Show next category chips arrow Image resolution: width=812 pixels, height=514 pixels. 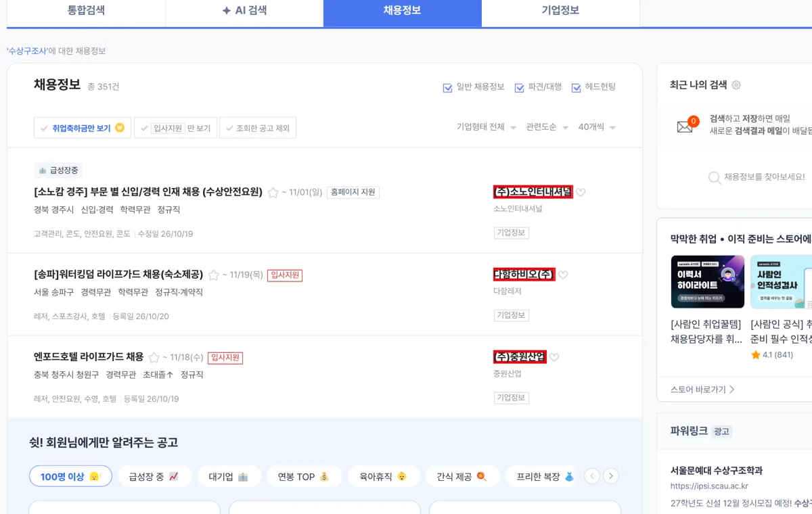pos(611,476)
